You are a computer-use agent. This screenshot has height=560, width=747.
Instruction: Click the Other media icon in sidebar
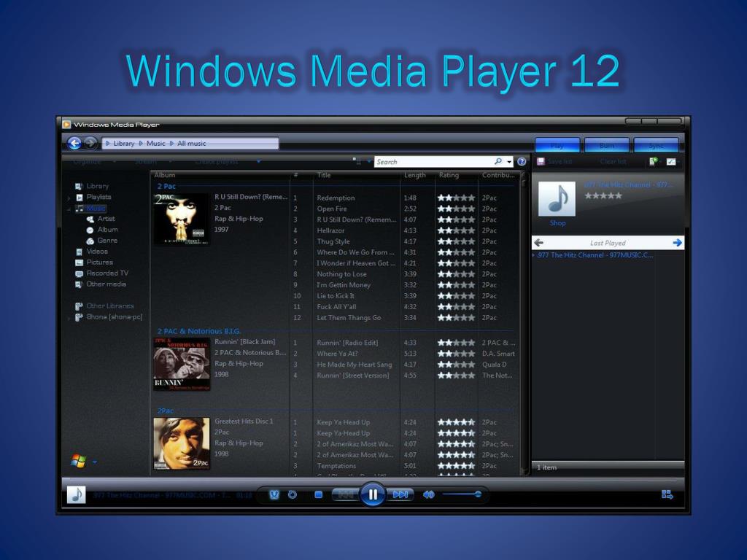pyautogui.click(x=79, y=284)
